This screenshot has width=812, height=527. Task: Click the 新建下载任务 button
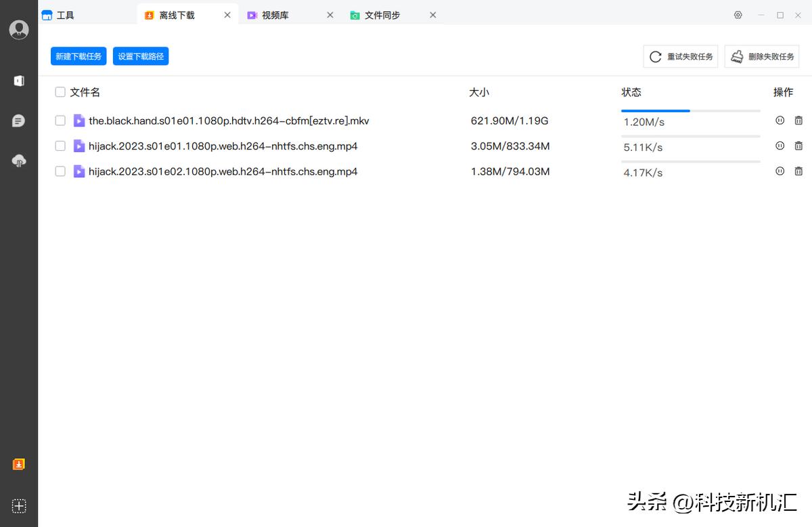click(78, 56)
